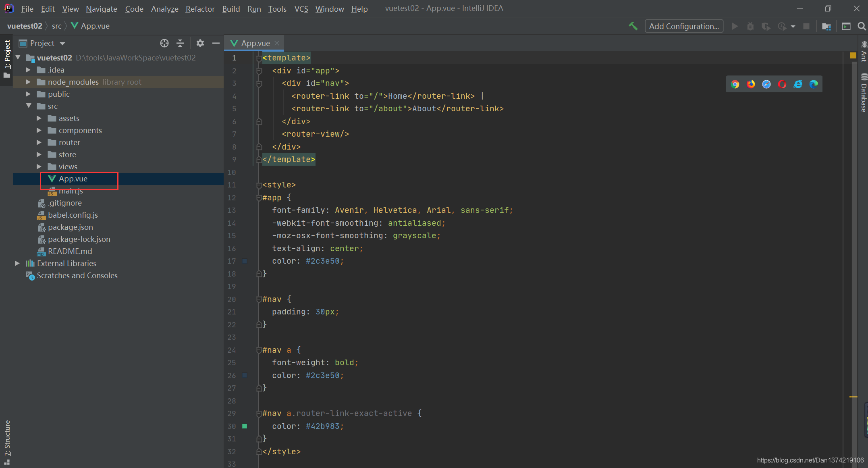Open Project panel settings gear

200,43
